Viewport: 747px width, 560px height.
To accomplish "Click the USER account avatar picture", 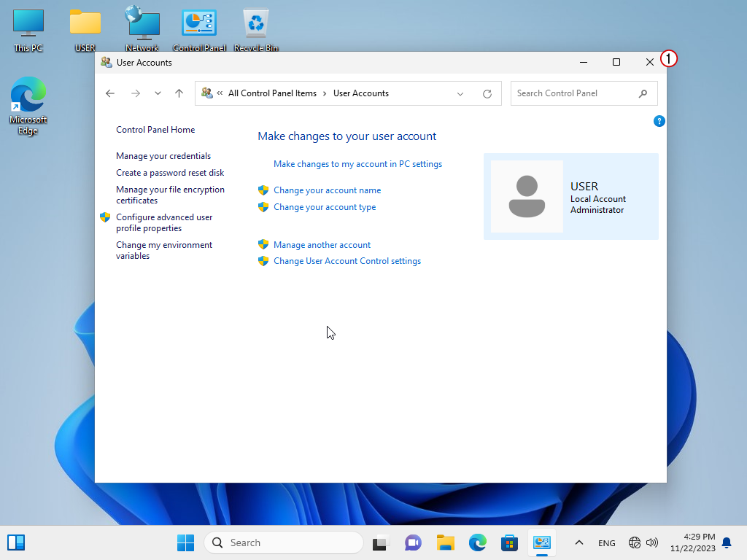I will pyautogui.click(x=527, y=196).
